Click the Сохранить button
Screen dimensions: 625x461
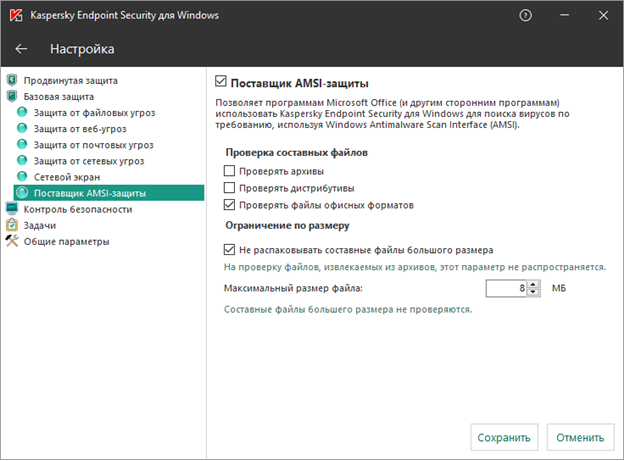tap(503, 437)
